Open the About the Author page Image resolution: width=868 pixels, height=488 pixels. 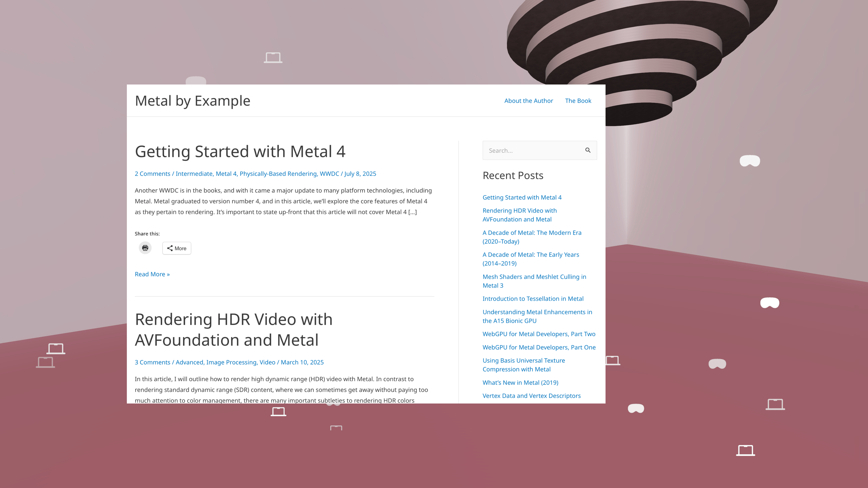[x=528, y=101]
